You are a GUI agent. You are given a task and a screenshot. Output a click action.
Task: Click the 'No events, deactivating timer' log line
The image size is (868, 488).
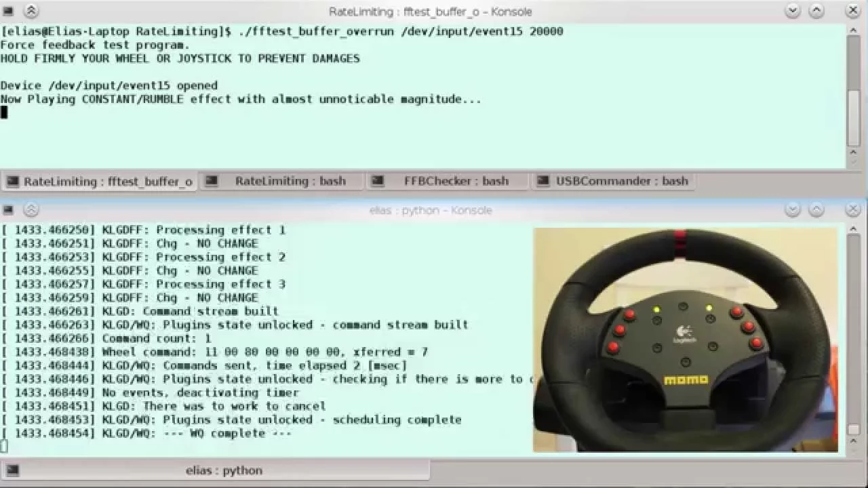click(x=150, y=392)
